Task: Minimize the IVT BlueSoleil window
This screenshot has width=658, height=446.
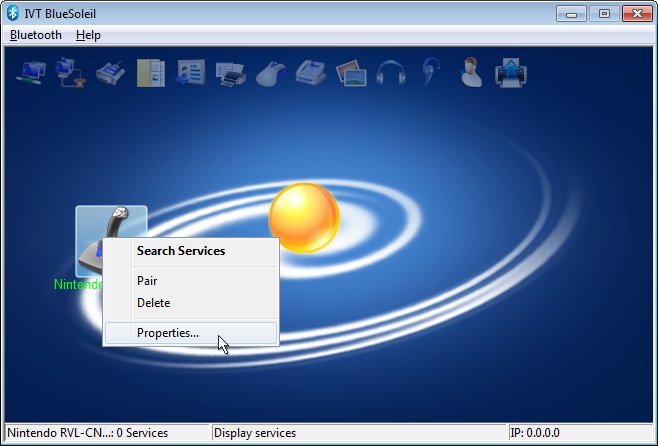Action: click(571, 14)
